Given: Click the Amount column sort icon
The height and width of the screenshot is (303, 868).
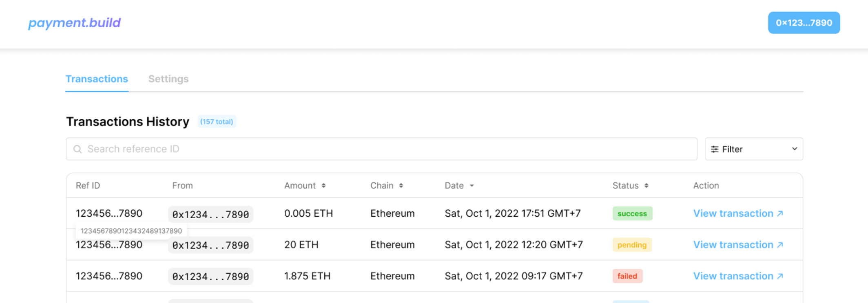Looking at the screenshot, I should [x=323, y=186].
